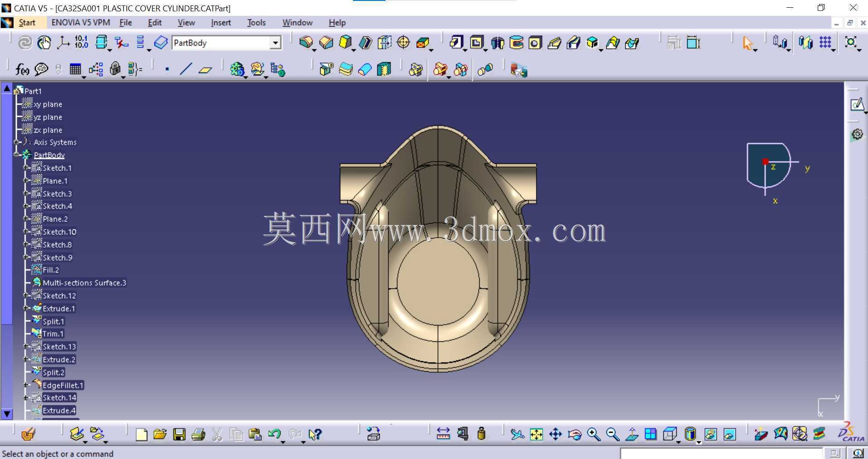This screenshot has width=868, height=459.
Task: Open the ENOVIA V5 VPM menu
Action: [81, 23]
